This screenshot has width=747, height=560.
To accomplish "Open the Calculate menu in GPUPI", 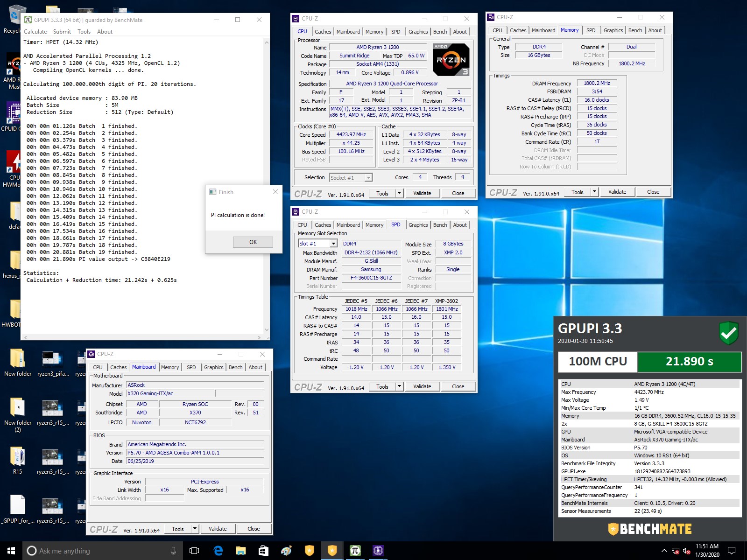I will 35,32.
